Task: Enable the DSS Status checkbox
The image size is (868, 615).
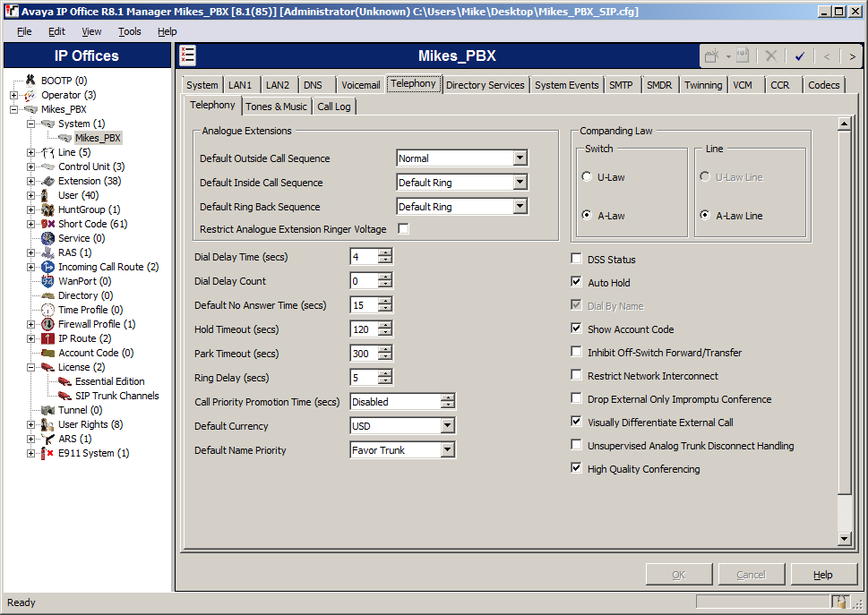Action: coord(576,259)
